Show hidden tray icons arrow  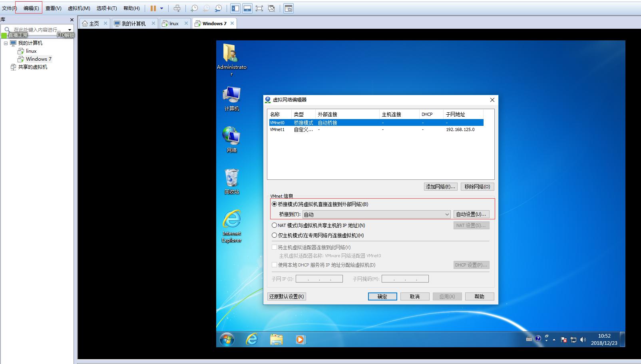click(x=554, y=340)
